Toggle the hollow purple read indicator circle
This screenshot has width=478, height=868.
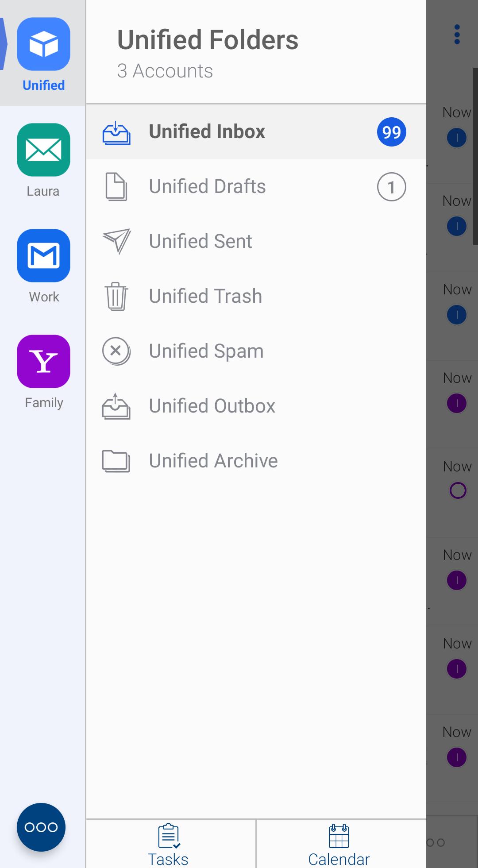458,490
